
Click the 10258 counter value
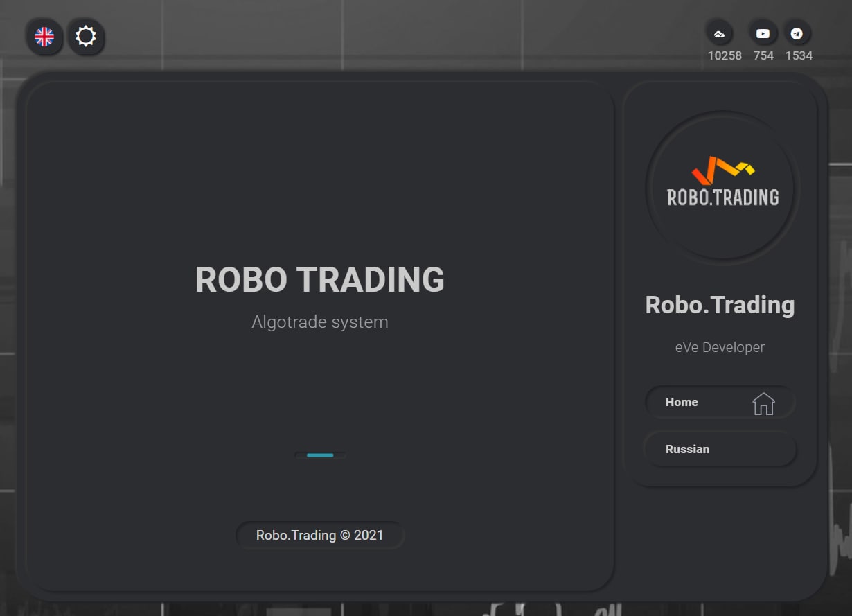click(725, 55)
